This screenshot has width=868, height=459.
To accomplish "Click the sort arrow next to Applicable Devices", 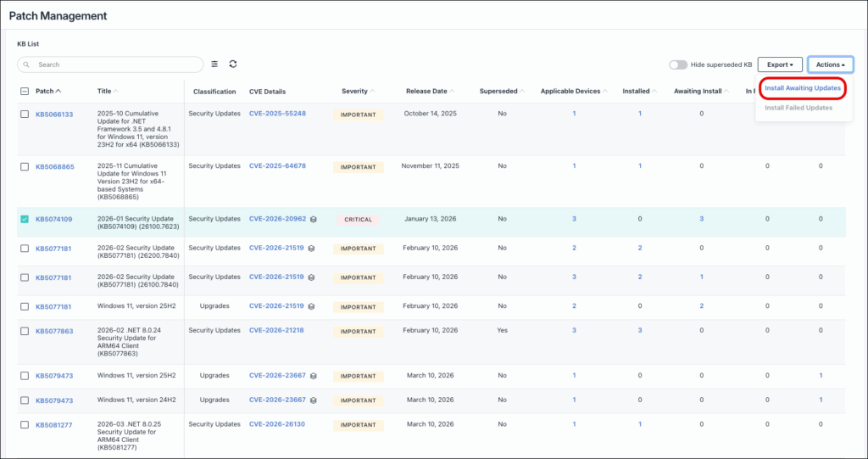I will (606, 91).
